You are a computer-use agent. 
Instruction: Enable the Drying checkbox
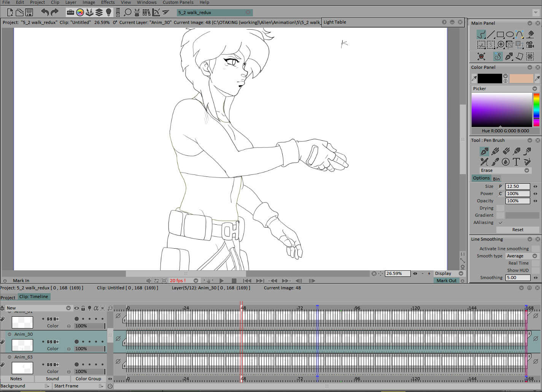(501, 208)
